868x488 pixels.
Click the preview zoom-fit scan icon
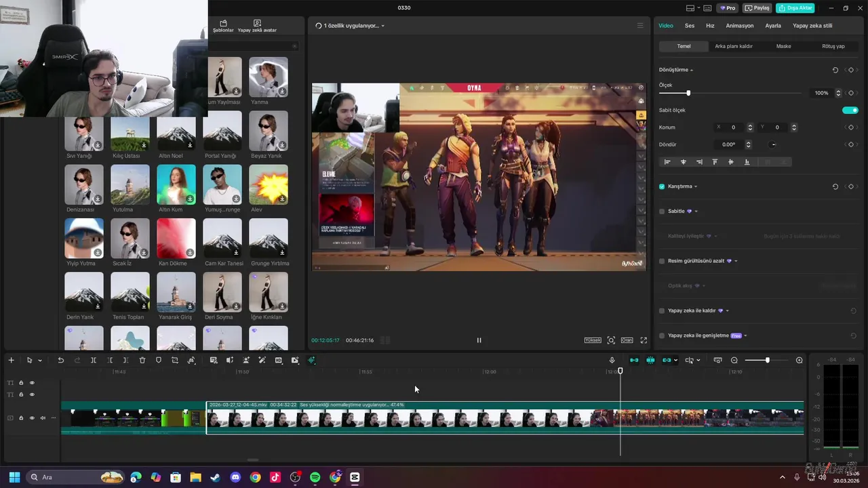click(x=611, y=340)
